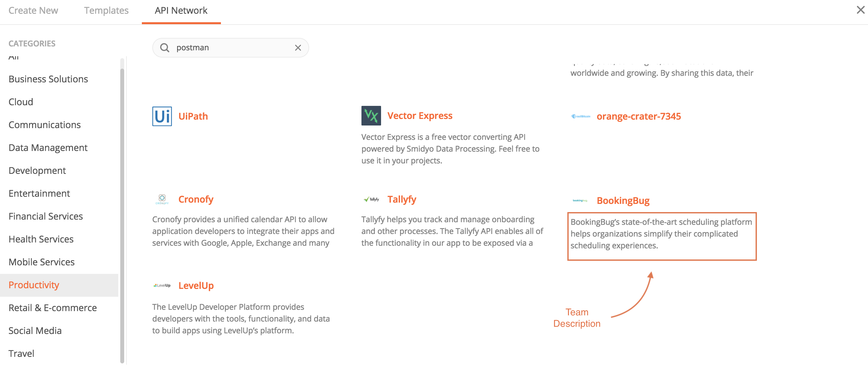This screenshot has width=868, height=366.
Task: Select the Vector Express VX logo
Action: coord(371,115)
